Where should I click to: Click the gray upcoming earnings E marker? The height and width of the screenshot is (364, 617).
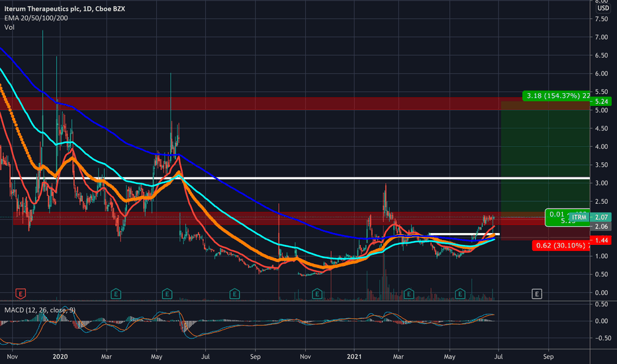point(537,294)
